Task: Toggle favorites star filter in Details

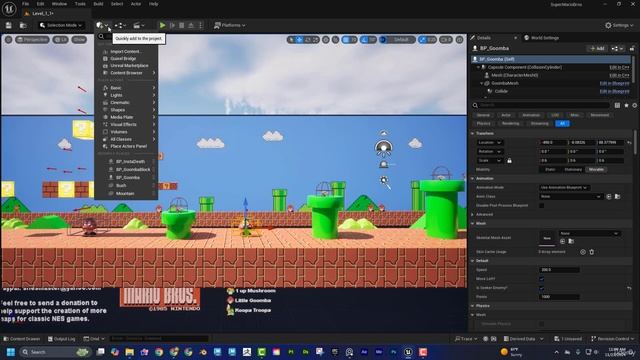Action: [626, 105]
